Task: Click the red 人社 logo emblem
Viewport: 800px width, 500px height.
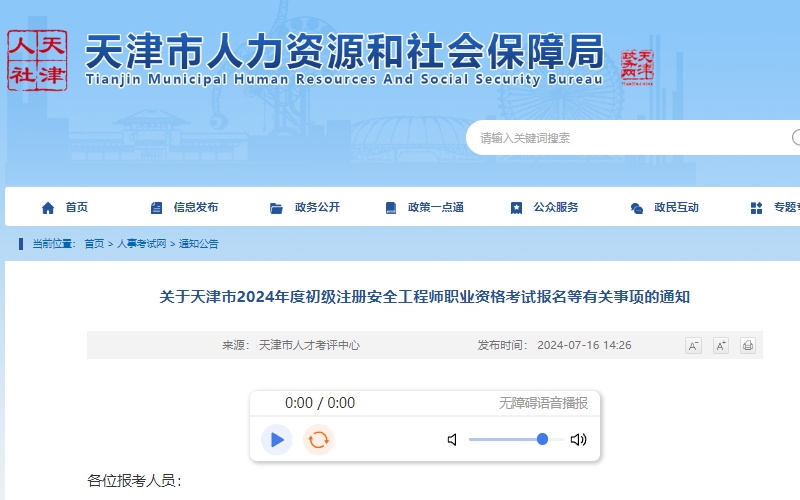Action: coord(37,60)
